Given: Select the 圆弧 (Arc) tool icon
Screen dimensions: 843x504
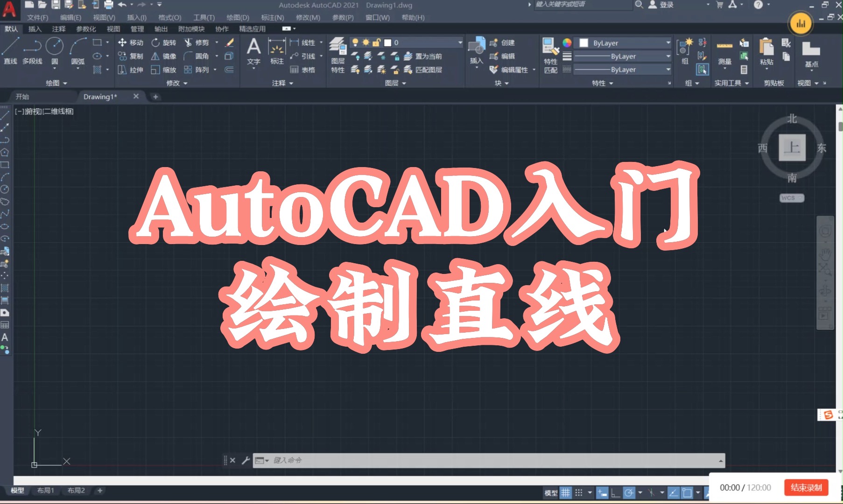Looking at the screenshot, I should [78, 47].
